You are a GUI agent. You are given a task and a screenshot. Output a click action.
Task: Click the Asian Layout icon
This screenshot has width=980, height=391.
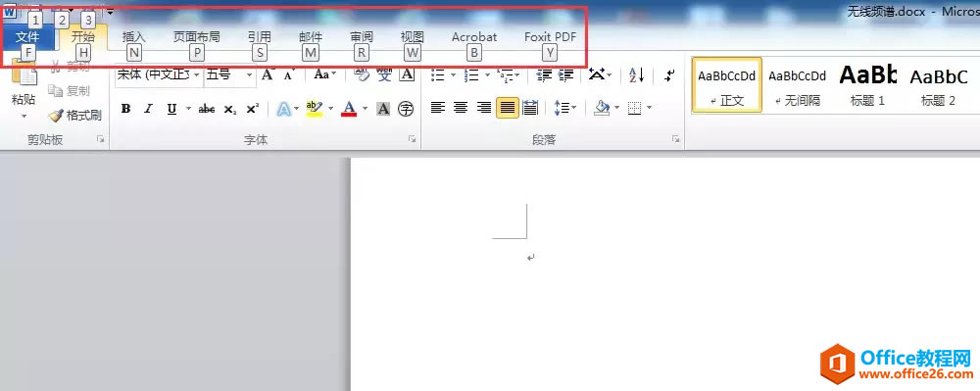[x=597, y=74]
